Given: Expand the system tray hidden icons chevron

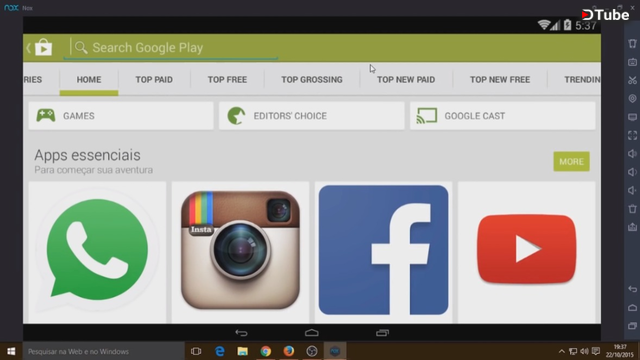Looking at the screenshot, I should [x=562, y=351].
